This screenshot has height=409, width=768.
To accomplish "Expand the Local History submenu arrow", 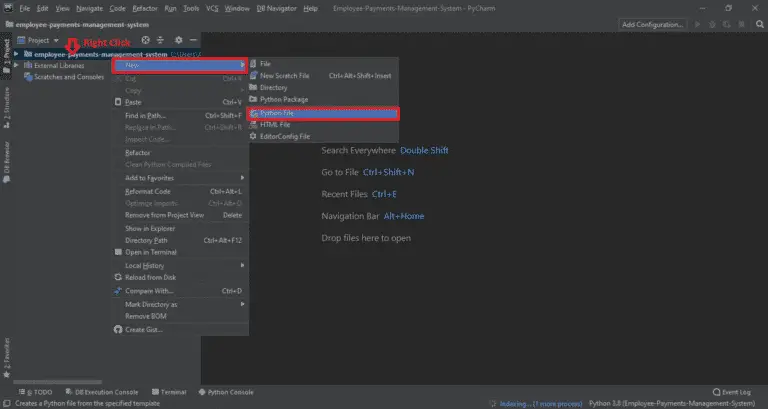I will tap(242, 265).
